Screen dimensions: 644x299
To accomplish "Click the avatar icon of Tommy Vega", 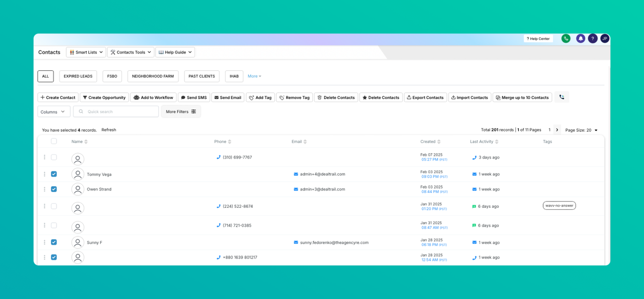I will [x=78, y=174].
